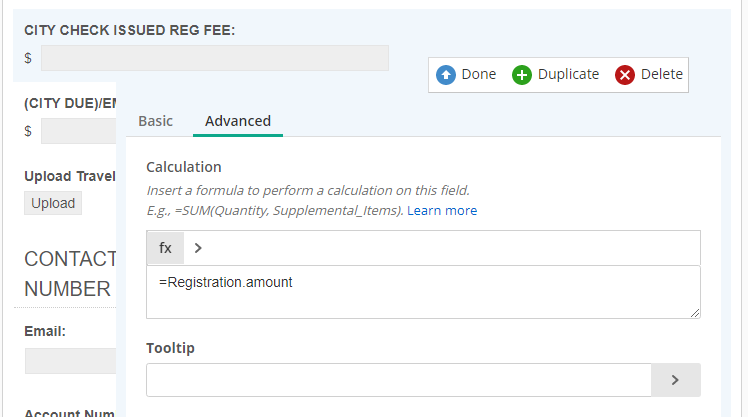Click the Duplicate label text
The height and width of the screenshot is (417, 748).
click(568, 74)
